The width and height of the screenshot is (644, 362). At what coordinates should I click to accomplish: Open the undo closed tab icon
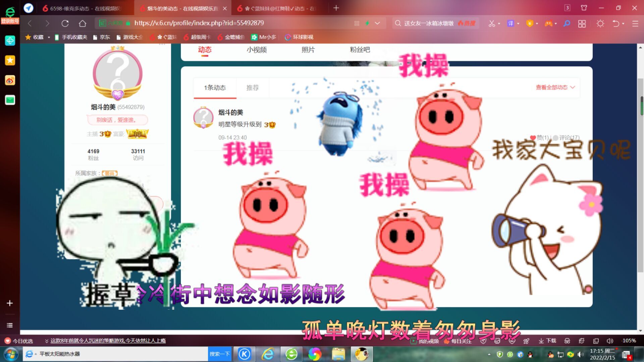click(x=616, y=23)
